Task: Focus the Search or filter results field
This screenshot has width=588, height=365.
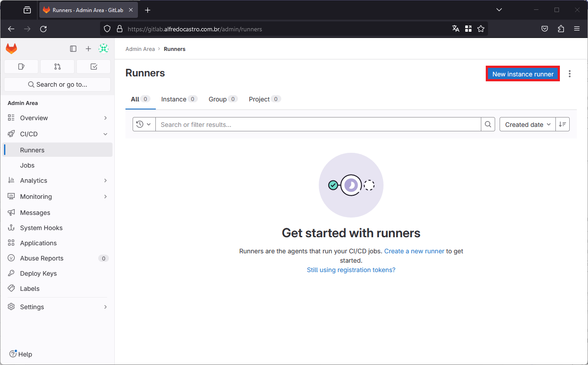Action: (x=318, y=125)
